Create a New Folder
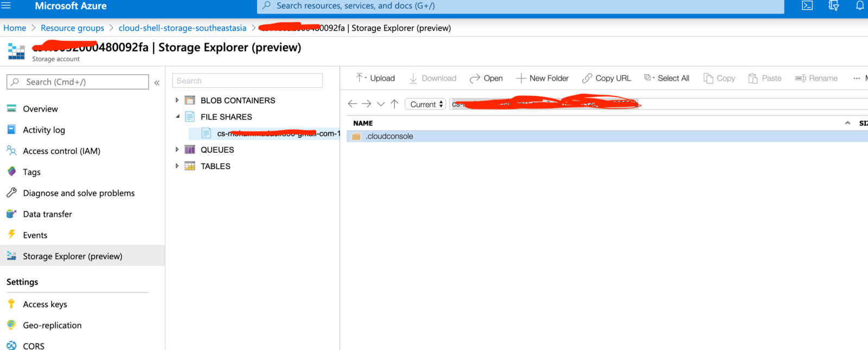 point(542,78)
